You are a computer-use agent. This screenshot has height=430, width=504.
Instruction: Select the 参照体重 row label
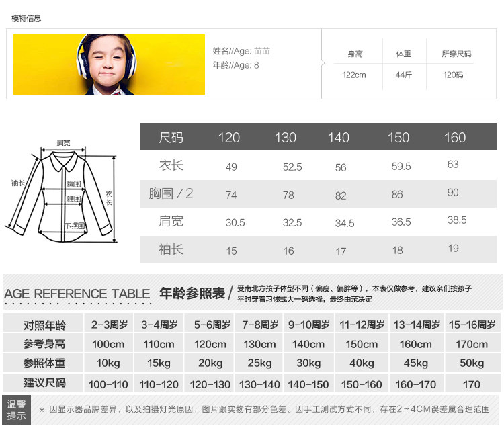click(x=44, y=363)
